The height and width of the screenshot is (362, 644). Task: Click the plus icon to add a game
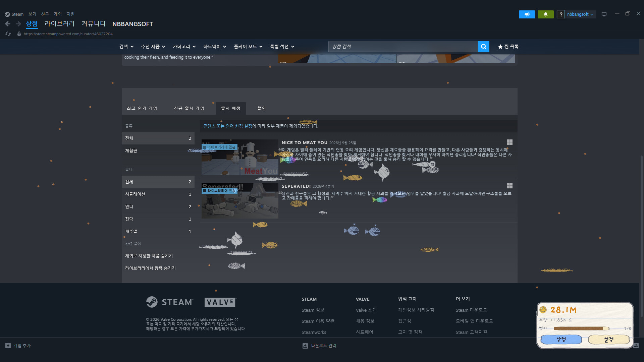coord(8,346)
